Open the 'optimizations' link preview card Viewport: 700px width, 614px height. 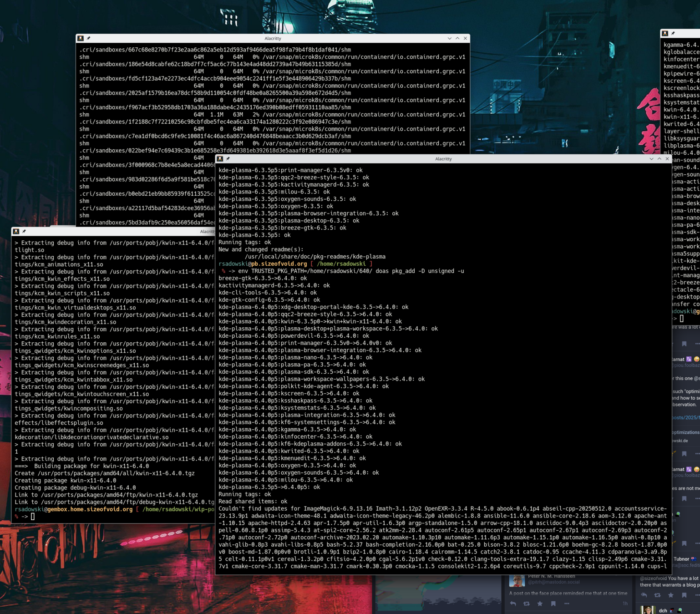pos(686,436)
